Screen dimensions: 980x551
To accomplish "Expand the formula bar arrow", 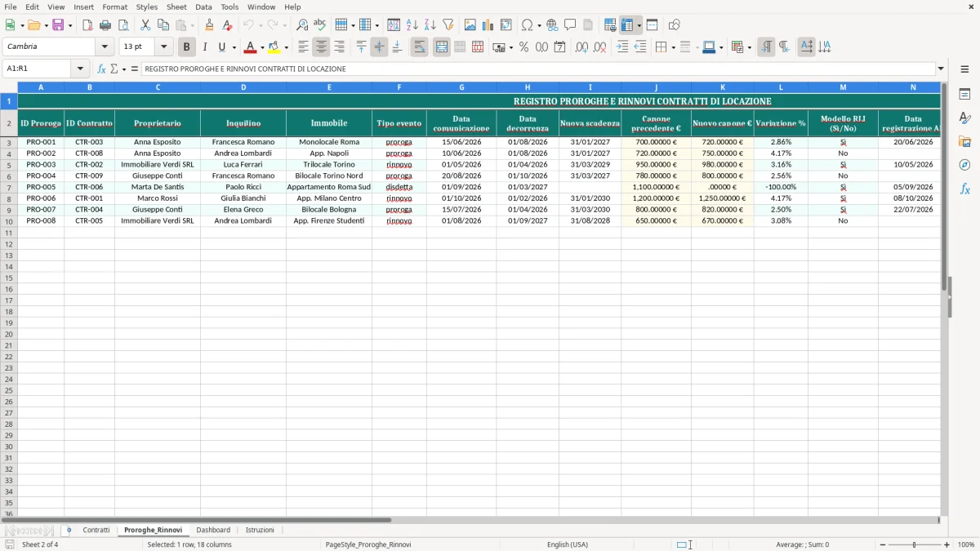I will (x=941, y=69).
